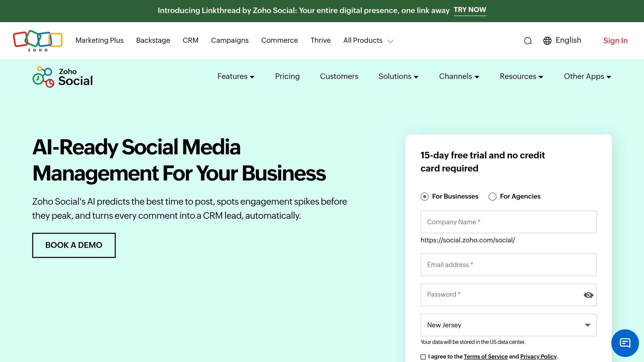Expand the Features menu
The width and height of the screenshot is (644, 362).
[236, 76]
